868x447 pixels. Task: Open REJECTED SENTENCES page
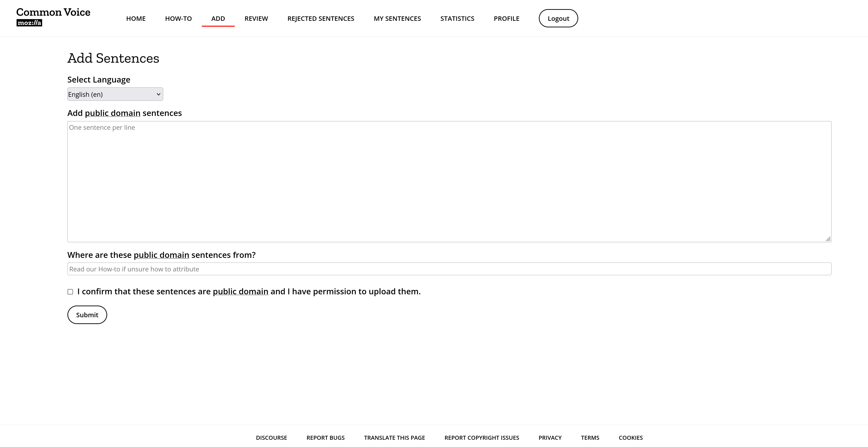click(x=320, y=18)
